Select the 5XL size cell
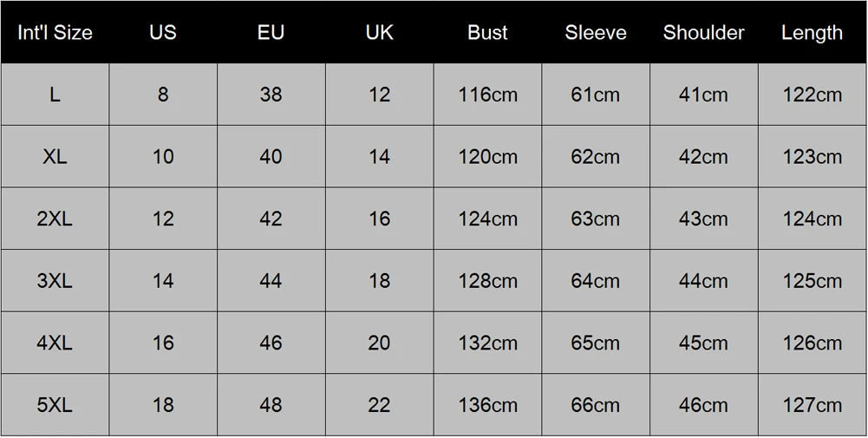 click(55, 405)
